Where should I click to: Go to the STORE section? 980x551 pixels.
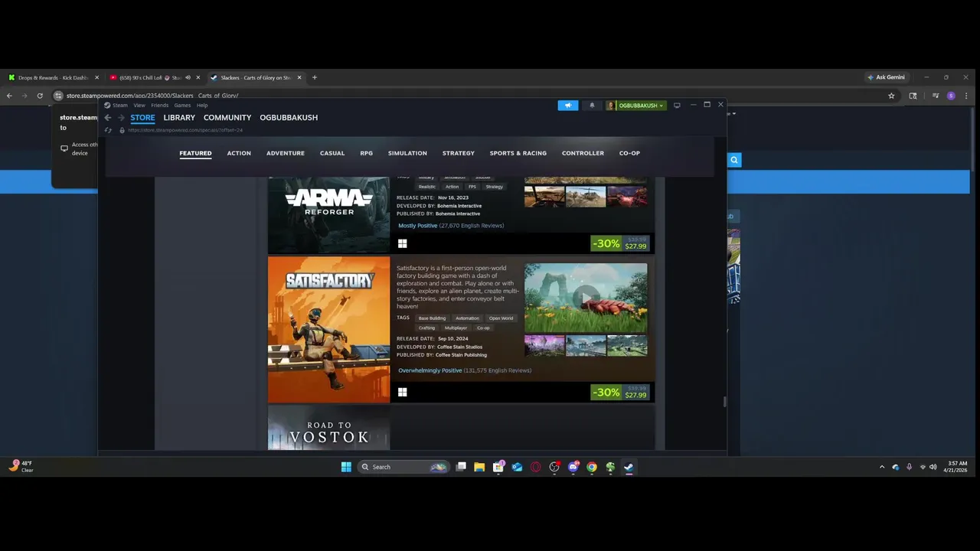tap(142, 118)
